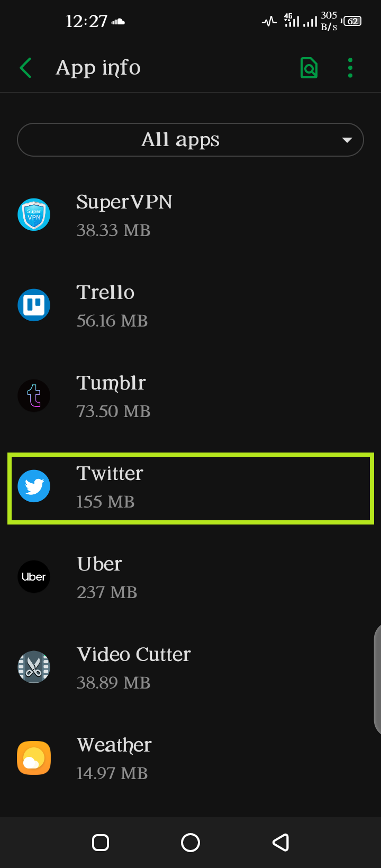Tap the Trello app icon
381x868 pixels.
[34, 305]
